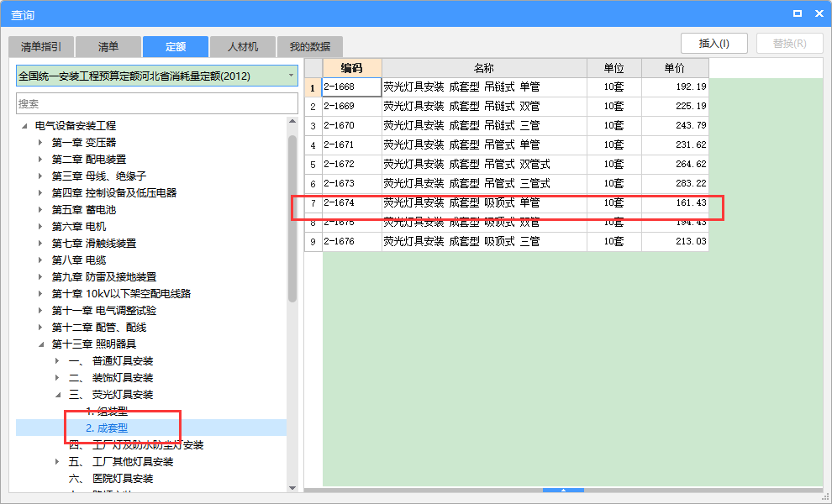Switch to the 人材机 tab
The height and width of the screenshot is (504, 832).
click(243, 47)
